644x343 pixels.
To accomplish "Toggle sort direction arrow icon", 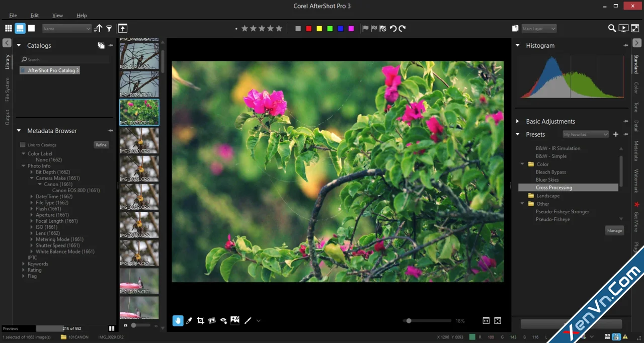I will [99, 29].
